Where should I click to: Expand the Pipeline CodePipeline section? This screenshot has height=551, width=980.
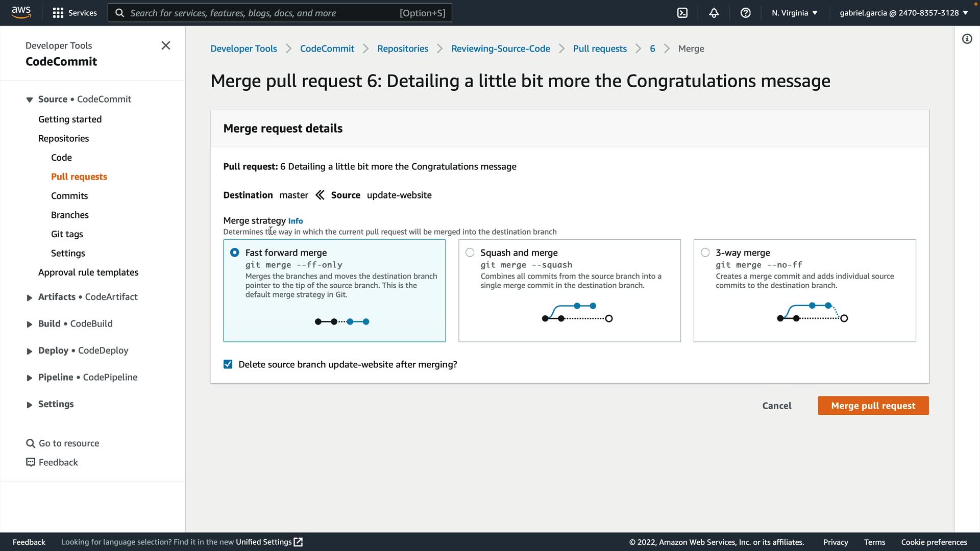tap(30, 378)
